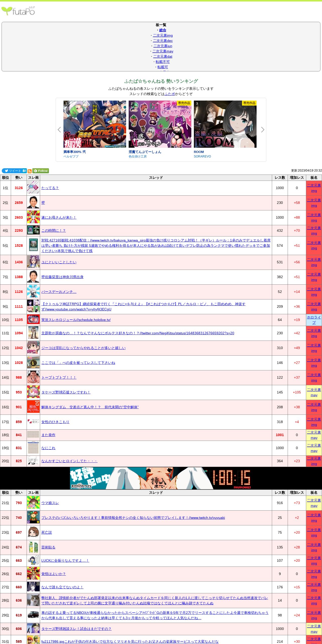Open thread 壁佐藤栞里は神奈川県出身
The image size is (322, 644).
(x=62, y=277)
